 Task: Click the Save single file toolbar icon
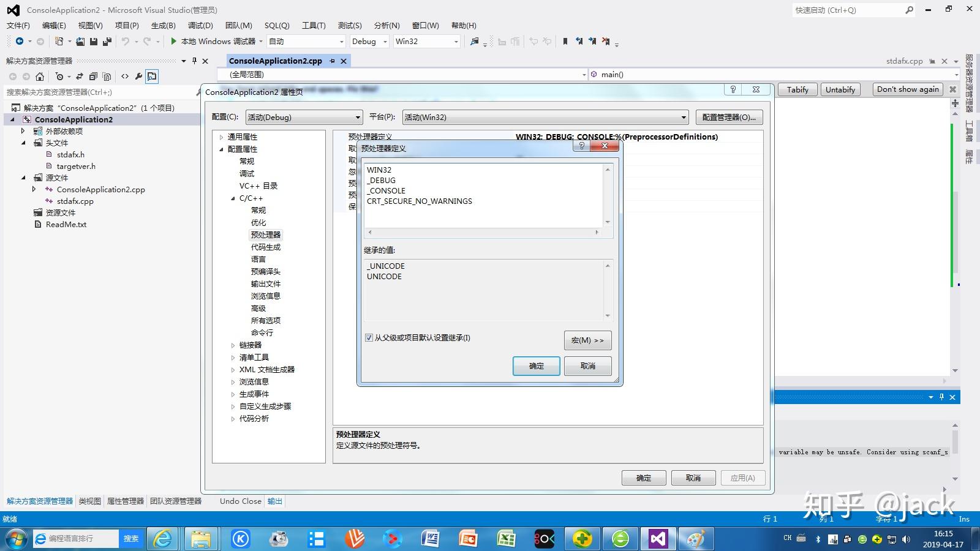[x=94, y=42]
